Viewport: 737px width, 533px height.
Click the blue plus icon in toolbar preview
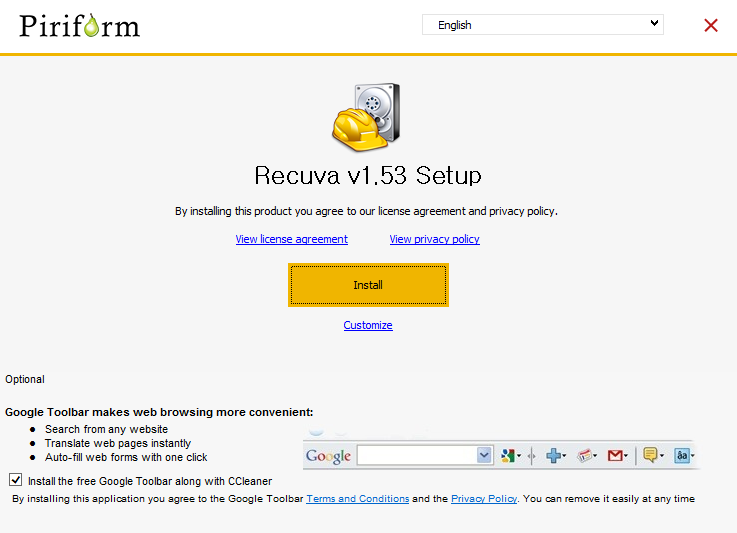coord(554,455)
